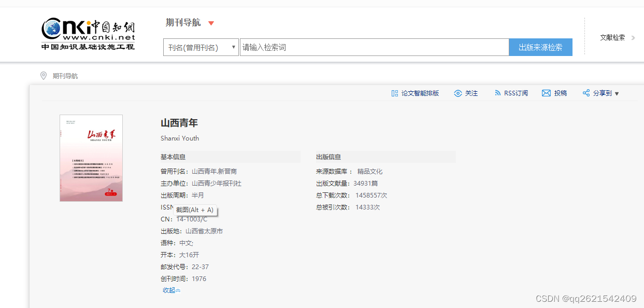Image resolution: width=644 pixels, height=308 pixels.
Task: Select the 山西青年 journal title
Action: (x=179, y=123)
